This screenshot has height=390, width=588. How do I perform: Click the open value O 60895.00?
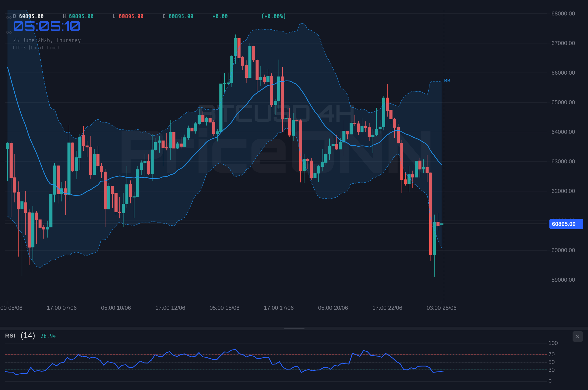pos(28,16)
